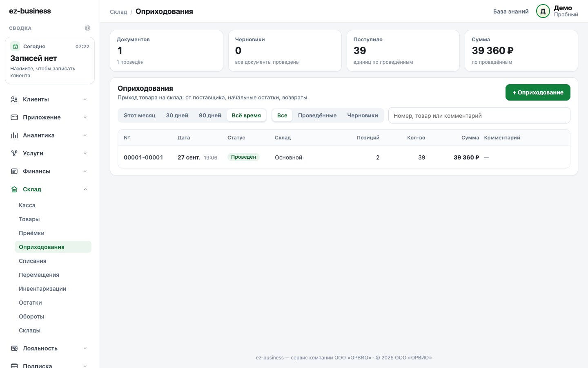The height and width of the screenshot is (368, 588).
Task: Click the Лояльность sidebar icon
Action: pyautogui.click(x=14, y=348)
